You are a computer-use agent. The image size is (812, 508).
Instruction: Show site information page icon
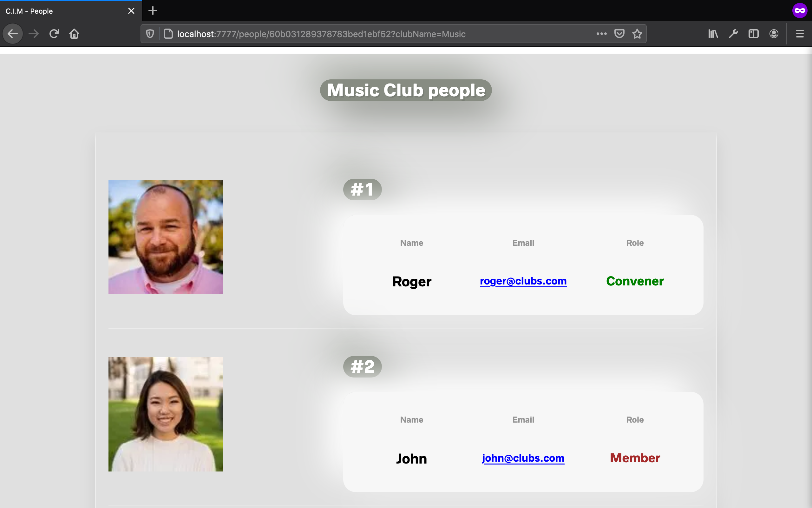168,34
